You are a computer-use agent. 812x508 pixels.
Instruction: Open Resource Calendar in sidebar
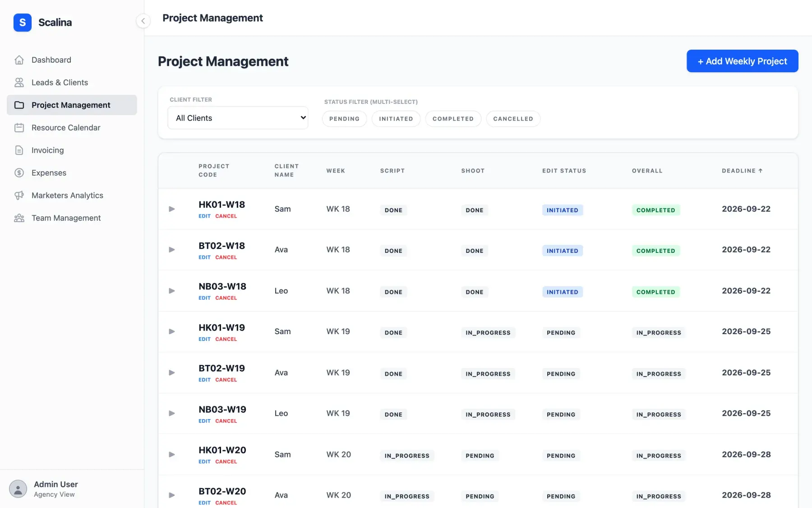(x=72, y=127)
